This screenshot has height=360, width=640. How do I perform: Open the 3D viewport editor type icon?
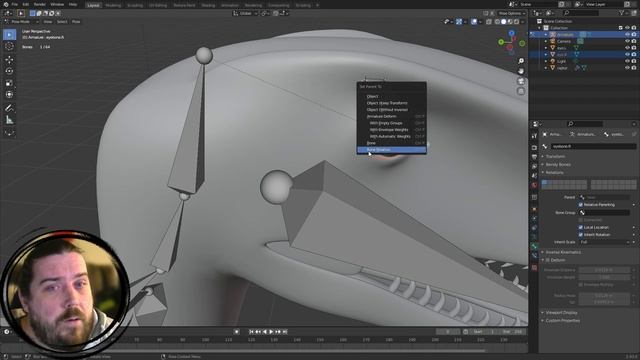pyautogui.click(x=8, y=13)
